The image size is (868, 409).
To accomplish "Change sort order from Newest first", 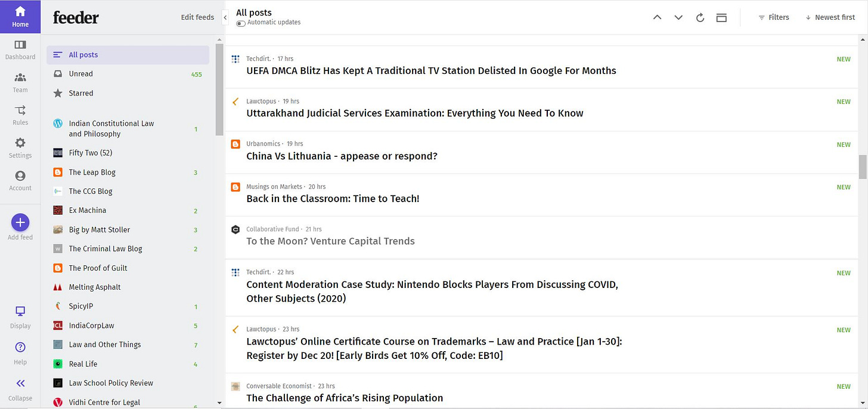I will [x=830, y=17].
